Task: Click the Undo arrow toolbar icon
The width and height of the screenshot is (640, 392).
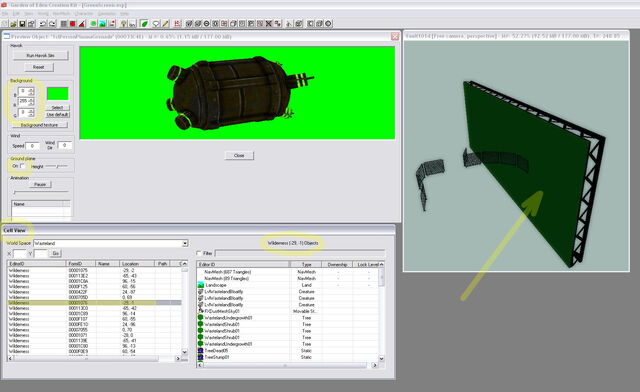Action: [42, 24]
